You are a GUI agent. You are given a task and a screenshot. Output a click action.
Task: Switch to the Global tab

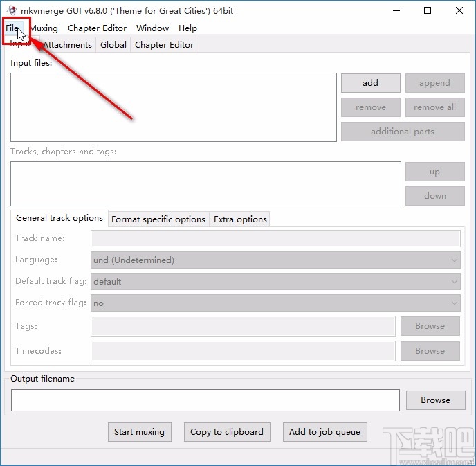click(113, 44)
